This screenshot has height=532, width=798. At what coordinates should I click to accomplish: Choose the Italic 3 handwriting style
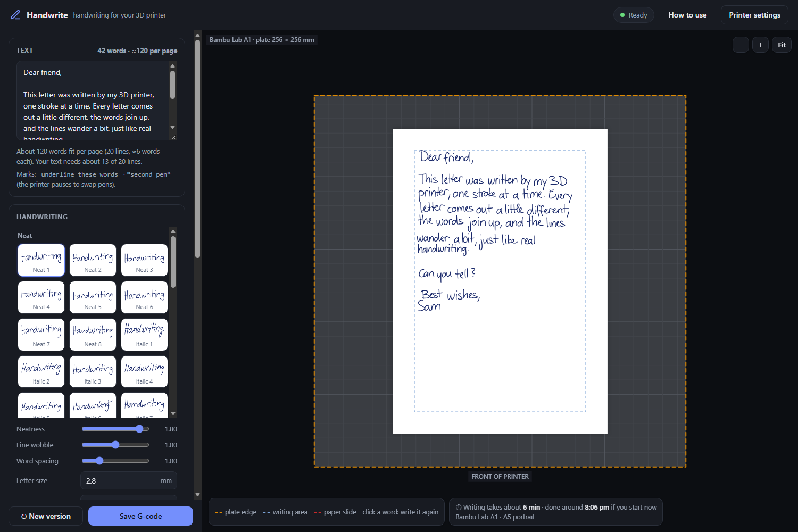[93, 372]
